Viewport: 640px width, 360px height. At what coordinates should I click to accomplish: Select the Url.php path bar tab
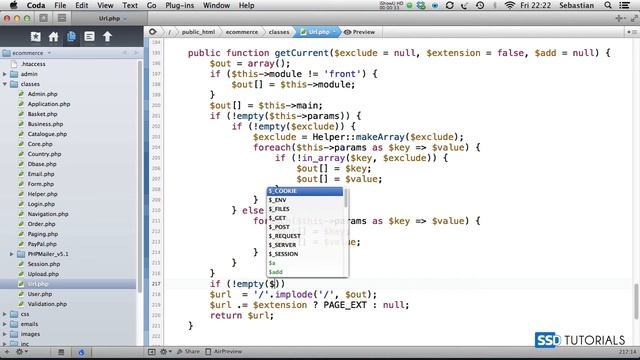click(318, 32)
